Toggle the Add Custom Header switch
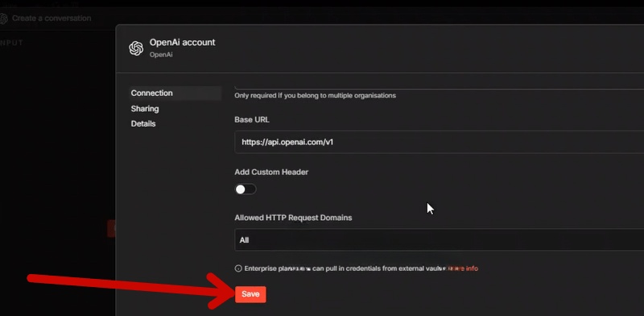The width and height of the screenshot is (644, 316). pos(246,189)
